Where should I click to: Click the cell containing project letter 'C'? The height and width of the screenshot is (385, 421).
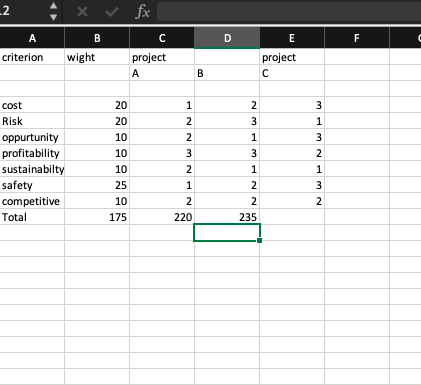coord(292,73)
